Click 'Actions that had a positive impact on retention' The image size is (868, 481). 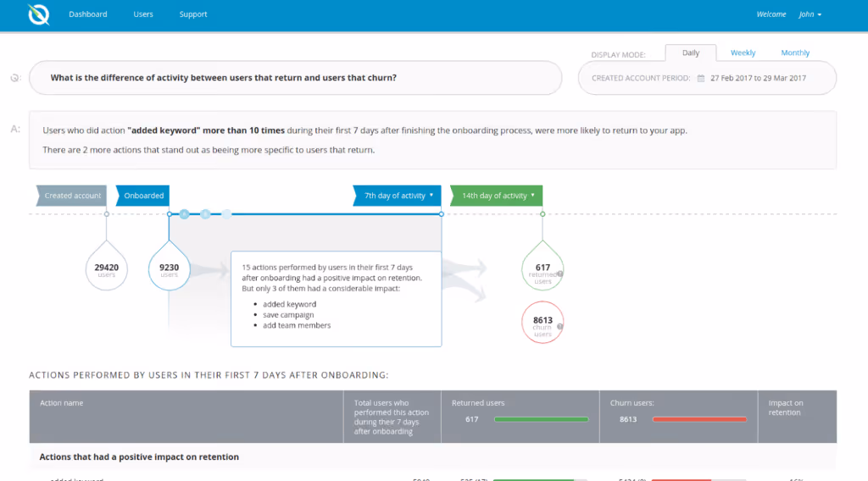pyautogui.click(x=139, y=457)
